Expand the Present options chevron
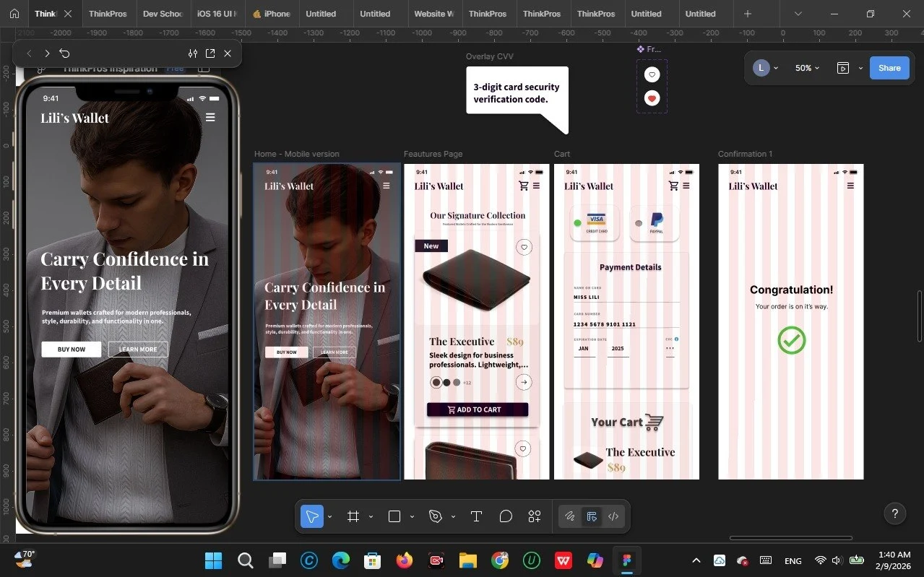924x577 pixels. click(860, 69)
